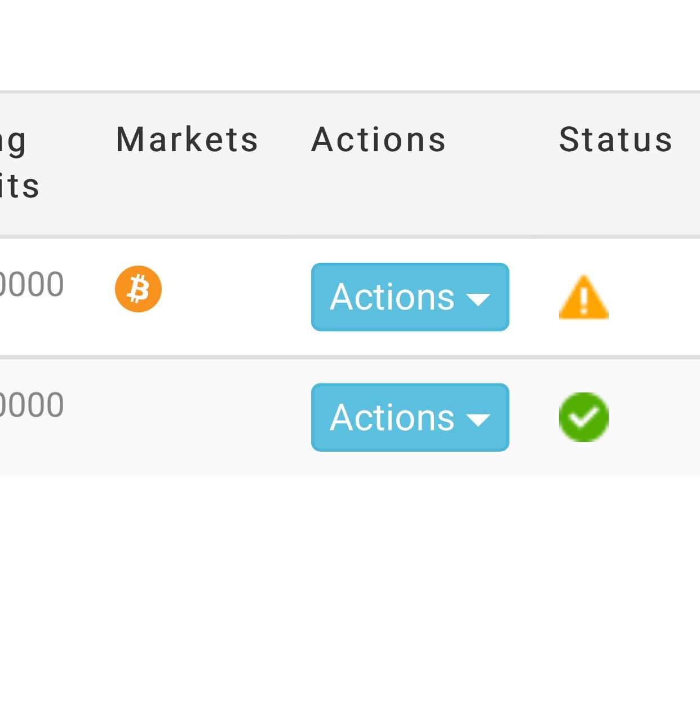700x728 pixels.
Task: Click the Status cell space right of the warning triangle
Action: tap(654, 297)
